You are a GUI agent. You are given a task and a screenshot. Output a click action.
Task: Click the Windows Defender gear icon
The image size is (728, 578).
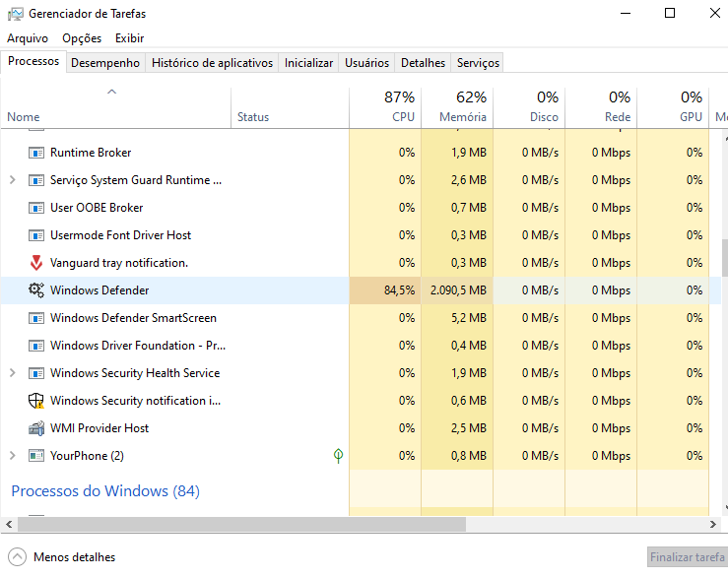click(36, 290)
